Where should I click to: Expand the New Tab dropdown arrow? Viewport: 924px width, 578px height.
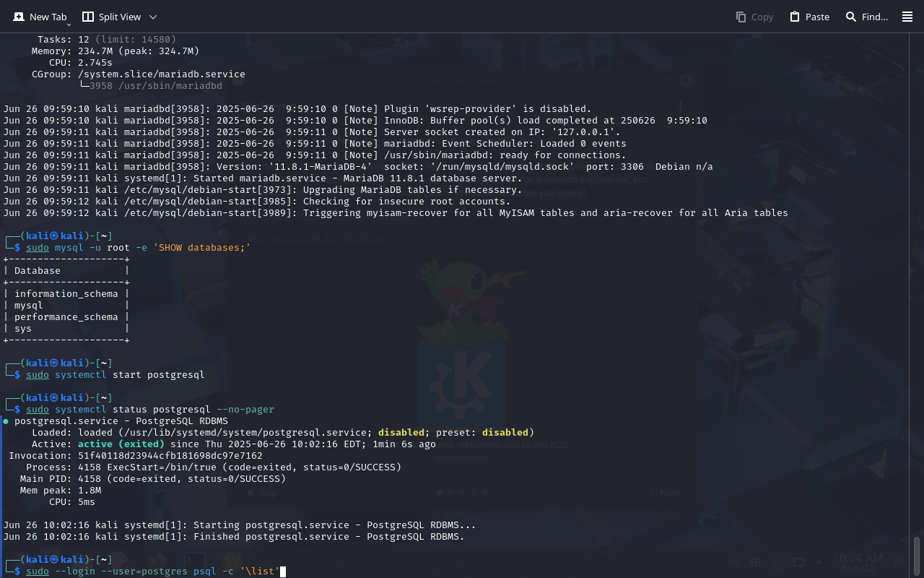coord(69,24)
